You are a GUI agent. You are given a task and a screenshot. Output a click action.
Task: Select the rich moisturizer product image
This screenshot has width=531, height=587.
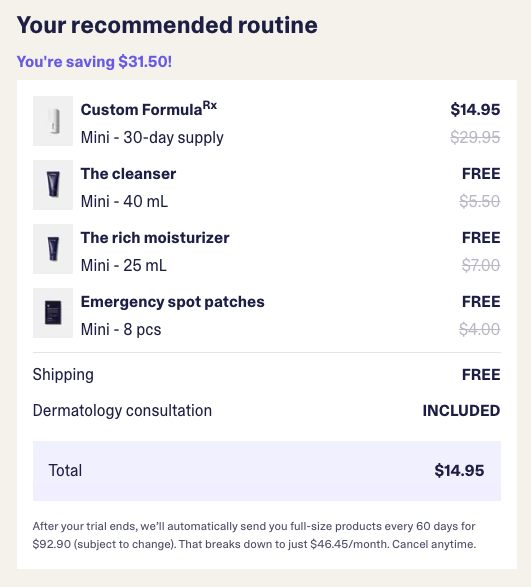pyautogui.click(x=53, y=249)
